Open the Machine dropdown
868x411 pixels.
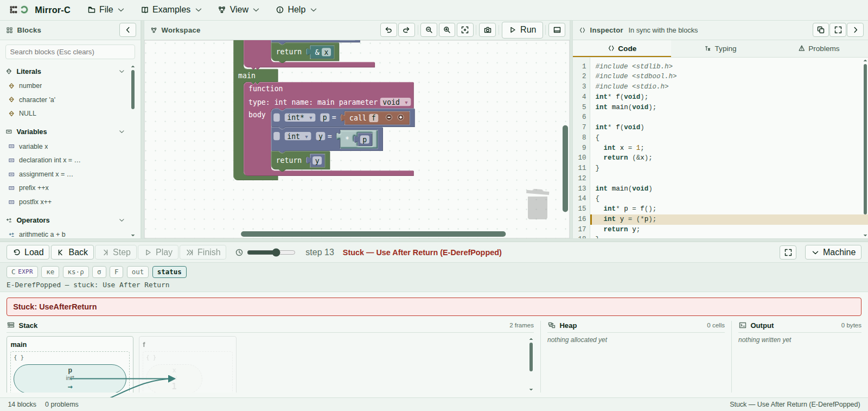click(833, 252)
